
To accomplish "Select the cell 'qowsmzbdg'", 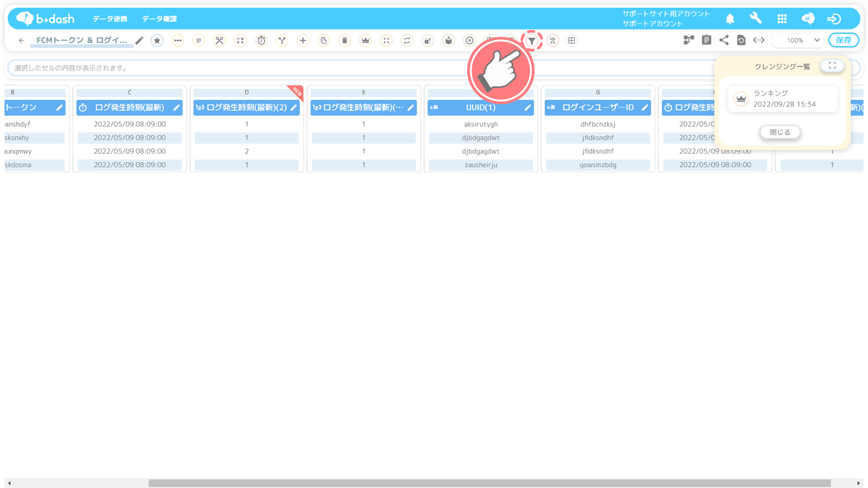I will (x=598, y=165).
